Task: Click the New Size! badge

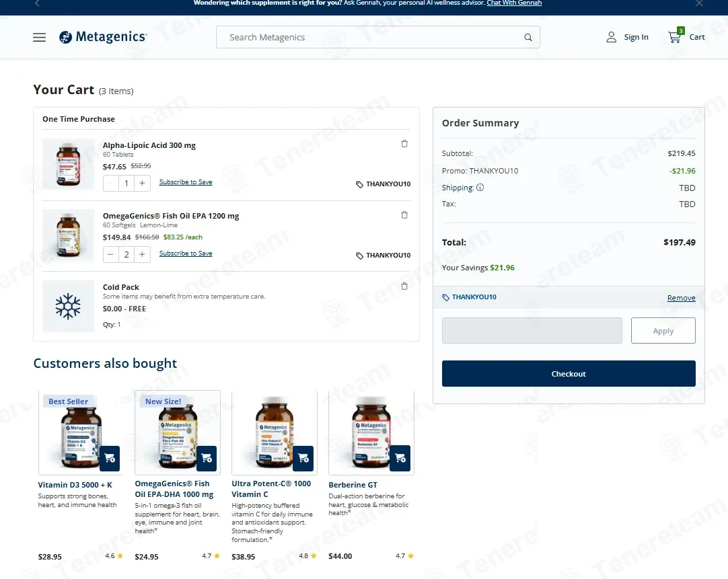Action: coord(163,401)
